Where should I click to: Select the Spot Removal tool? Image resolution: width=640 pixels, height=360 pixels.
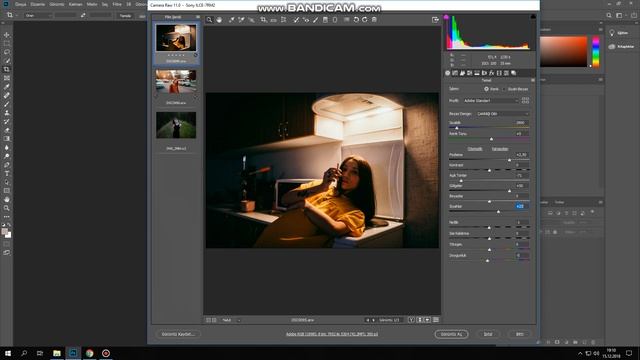point(296,20)
